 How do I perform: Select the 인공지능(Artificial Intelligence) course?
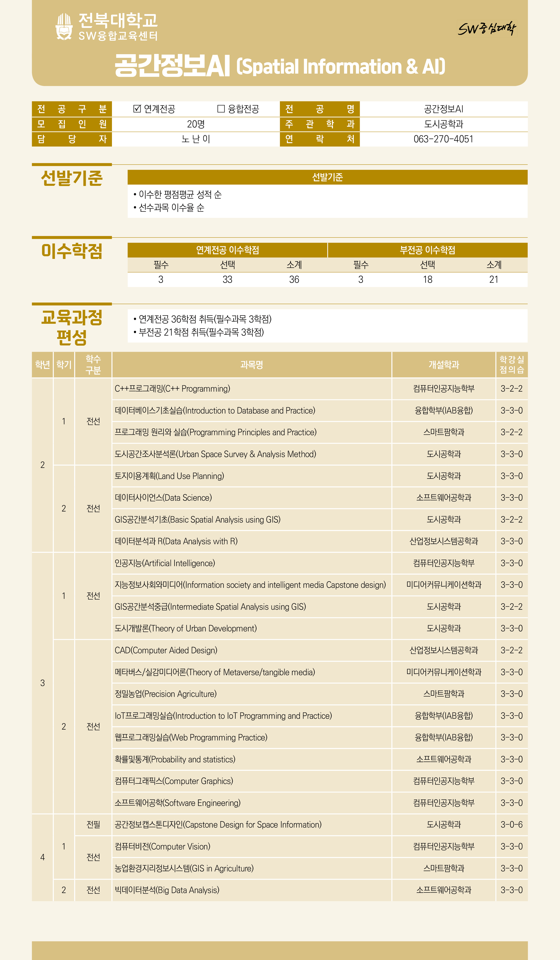(x=165, y=563)
